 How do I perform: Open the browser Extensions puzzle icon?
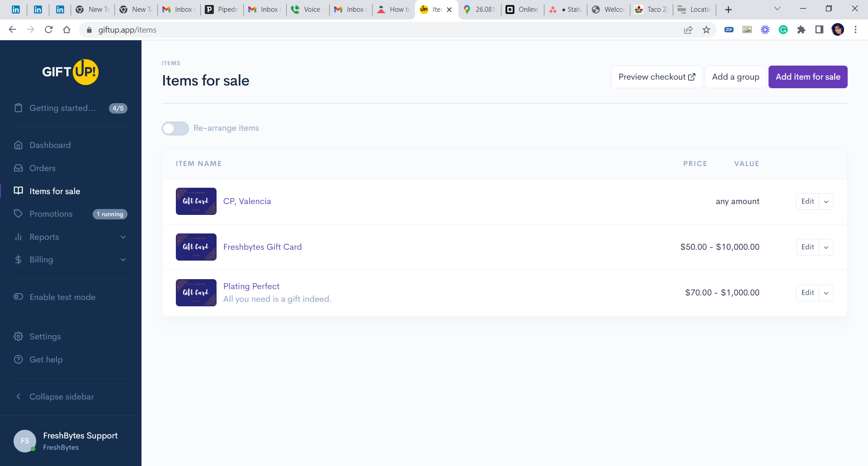[801, 30]
